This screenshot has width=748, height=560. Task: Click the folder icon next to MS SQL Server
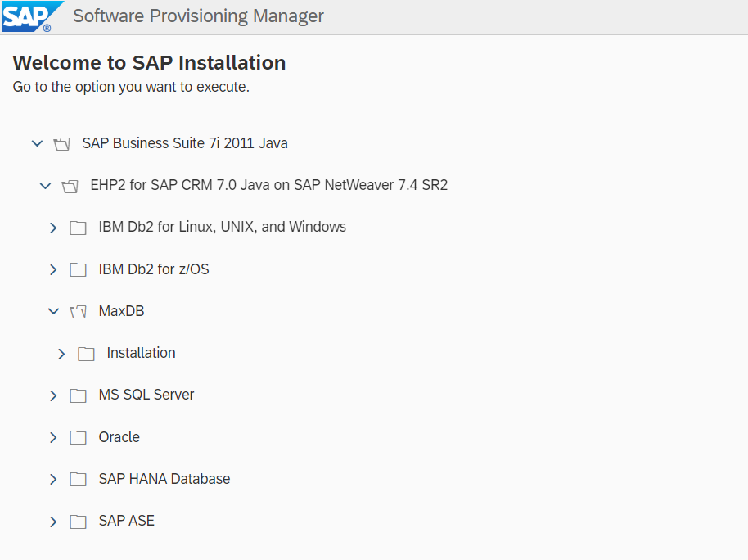click(78, 395)
